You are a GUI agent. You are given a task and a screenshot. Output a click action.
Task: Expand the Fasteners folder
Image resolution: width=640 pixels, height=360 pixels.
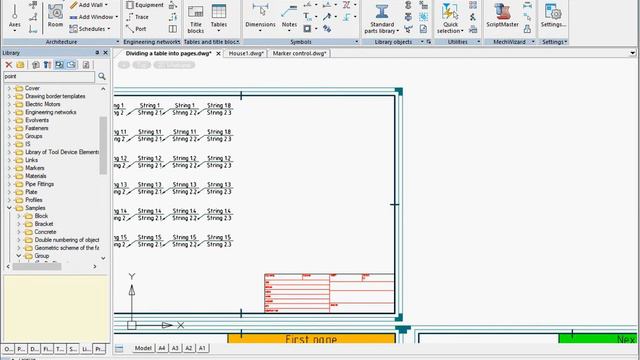coord(9,128)
